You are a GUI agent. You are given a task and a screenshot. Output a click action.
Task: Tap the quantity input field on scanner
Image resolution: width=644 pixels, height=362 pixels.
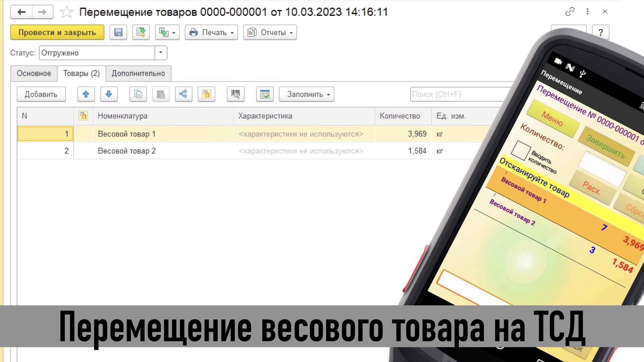[602, 169]
